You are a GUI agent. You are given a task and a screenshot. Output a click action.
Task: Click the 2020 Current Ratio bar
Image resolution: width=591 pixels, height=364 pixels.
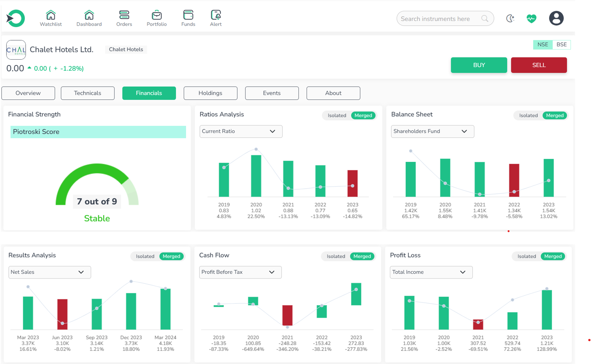(x=256, y=176)
